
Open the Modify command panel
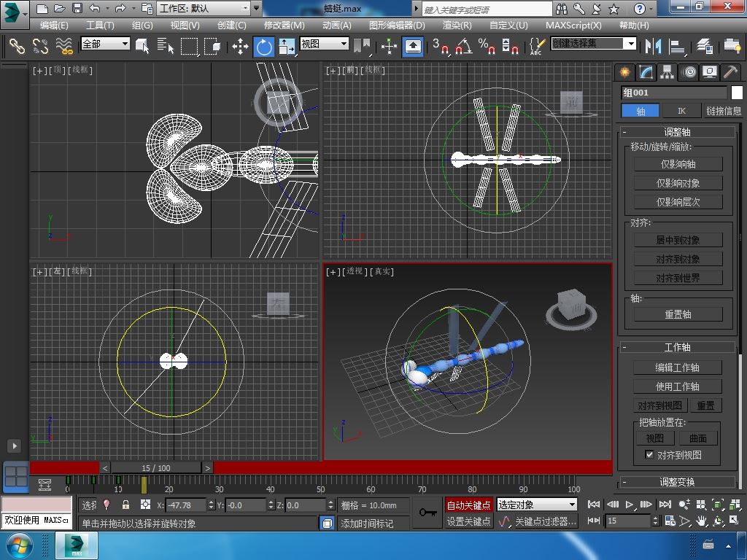click(x=646, y=72)
